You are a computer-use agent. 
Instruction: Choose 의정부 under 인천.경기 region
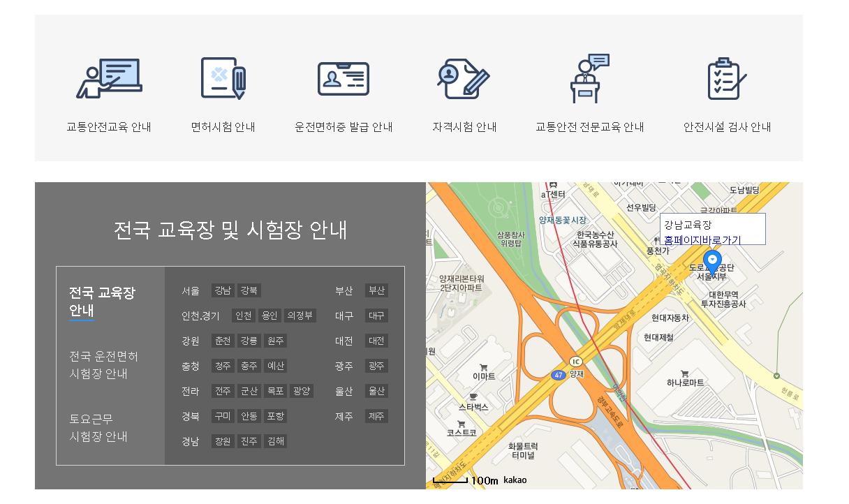click(301, 316)
